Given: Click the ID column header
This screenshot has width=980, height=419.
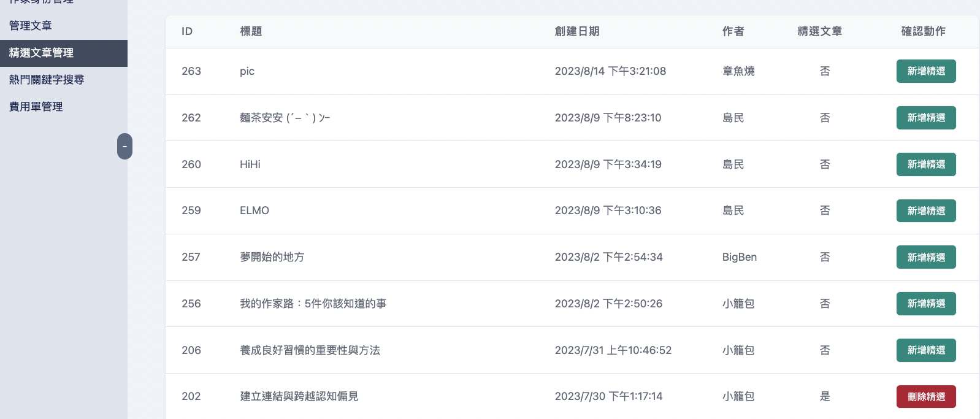Looking at the screenshot, I should tap(187, 31).
